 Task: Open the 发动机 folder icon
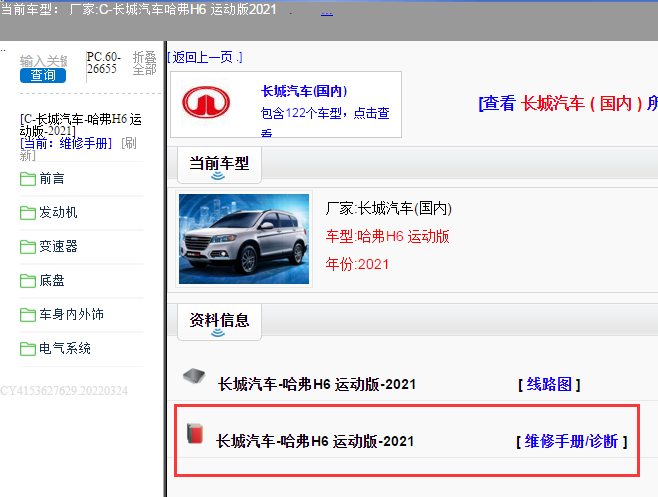click(28, 213)
